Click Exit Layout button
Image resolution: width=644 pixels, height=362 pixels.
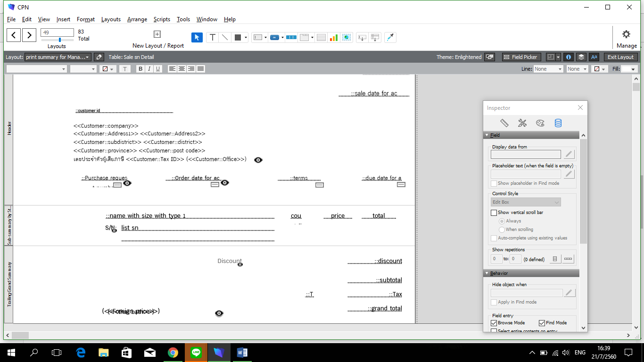(x=620, y=57)
